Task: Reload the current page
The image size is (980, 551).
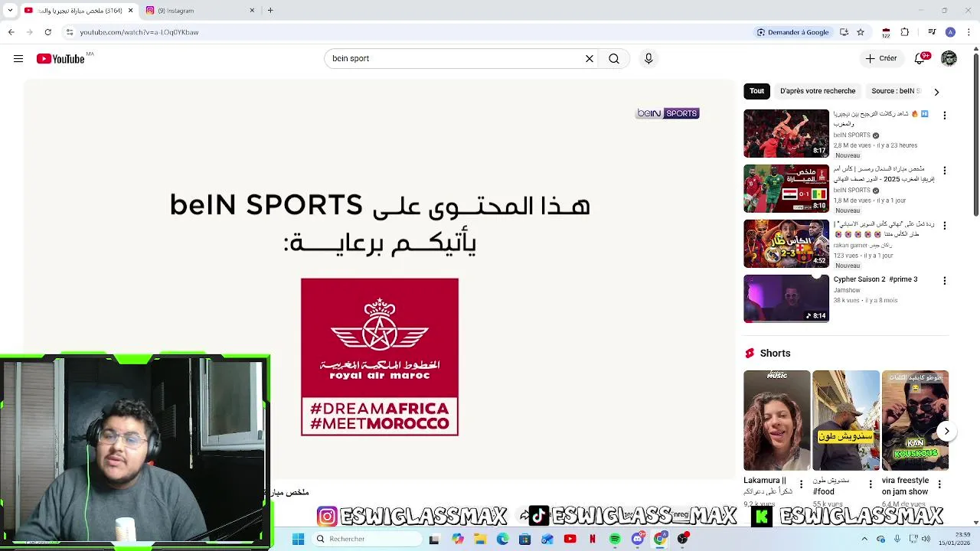Action: click(x=47, y=32)
